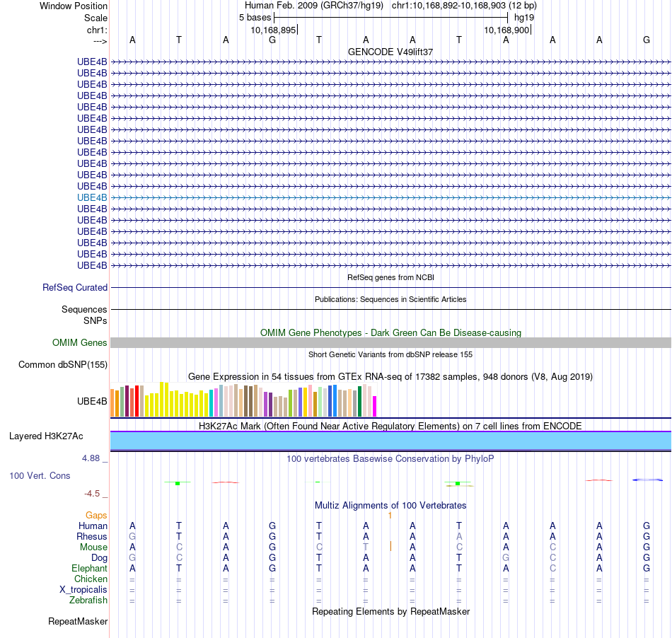Screen dimensions: 672x638
Task: Click the Chicken alignment row label
Action: (x=91, y=579)
